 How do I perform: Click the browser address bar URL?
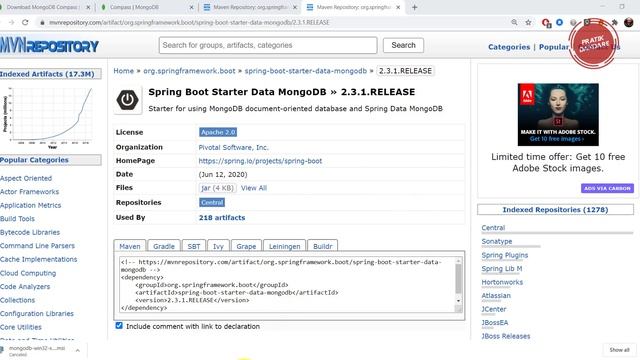[x=189, y=22]
